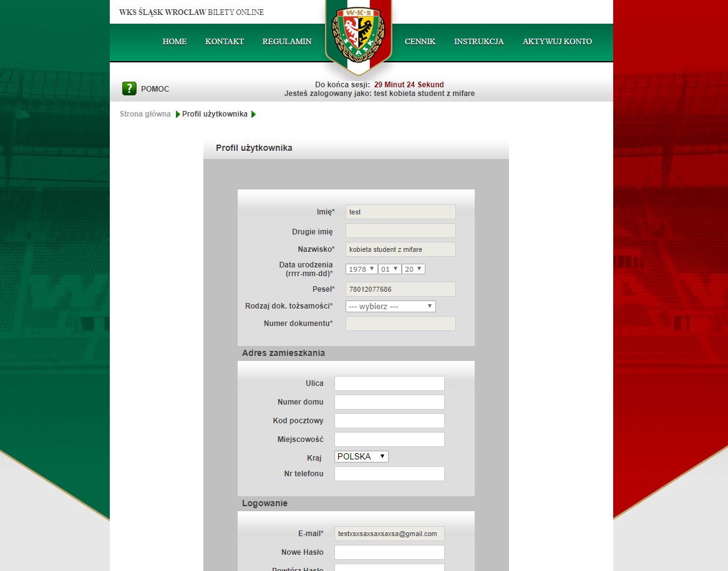Open the birth day dropdown
This screenshot has width=728, height=571.
(x=414, y=269)
